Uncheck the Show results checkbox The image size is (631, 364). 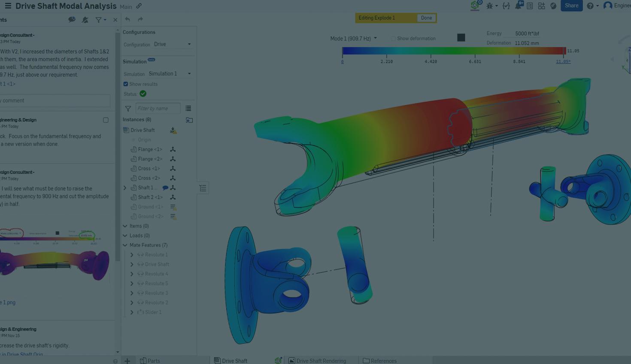tap(126, 84)
